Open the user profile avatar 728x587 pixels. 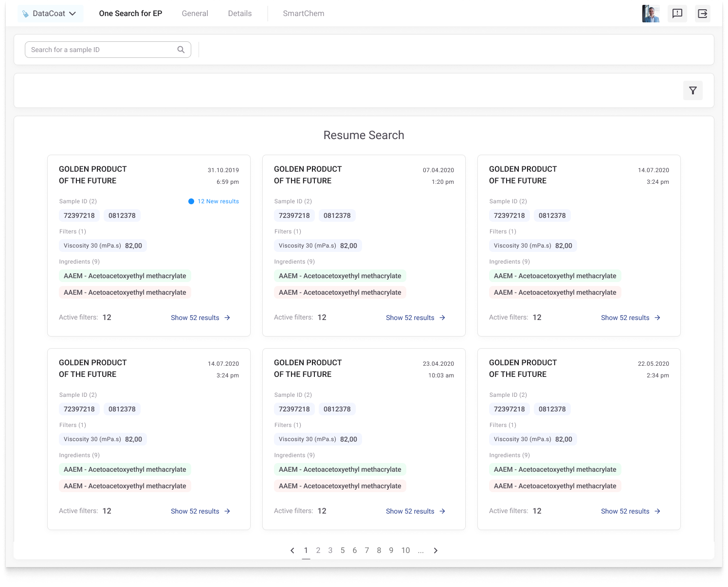point(651,14)
